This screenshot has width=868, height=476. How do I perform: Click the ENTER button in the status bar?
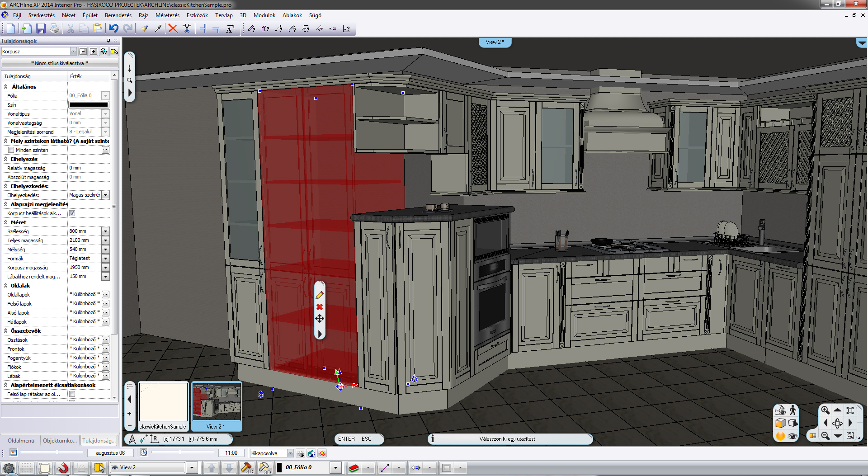click(346, 439)
